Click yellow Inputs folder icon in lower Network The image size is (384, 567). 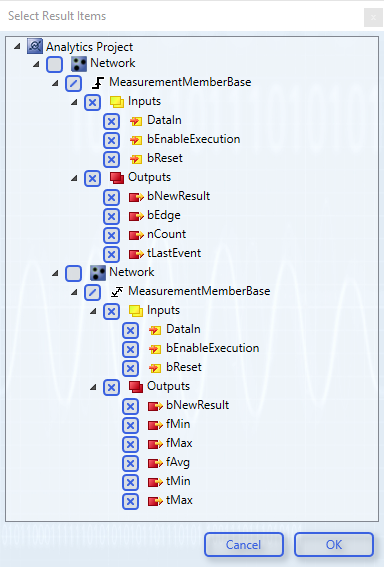(136, 311)
